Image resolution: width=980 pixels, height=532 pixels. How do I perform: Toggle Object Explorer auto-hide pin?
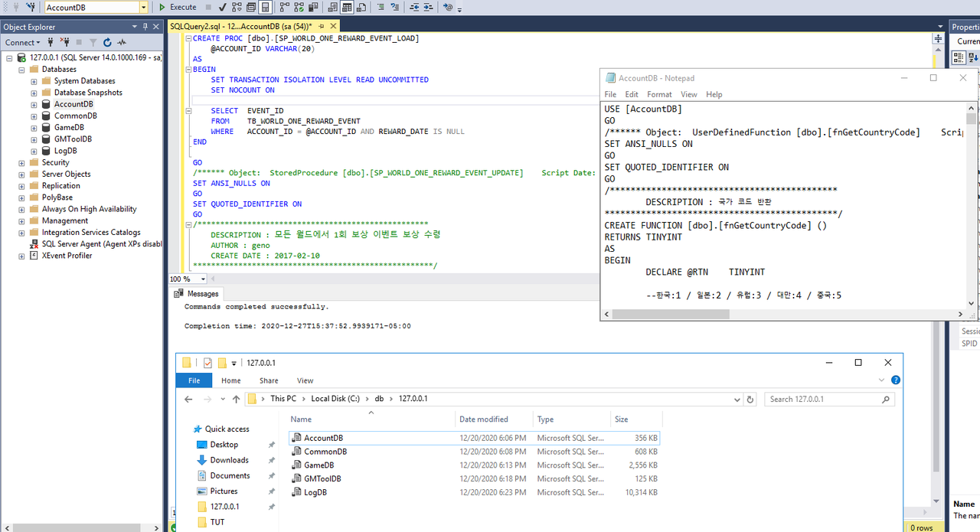tap(145, 27)
